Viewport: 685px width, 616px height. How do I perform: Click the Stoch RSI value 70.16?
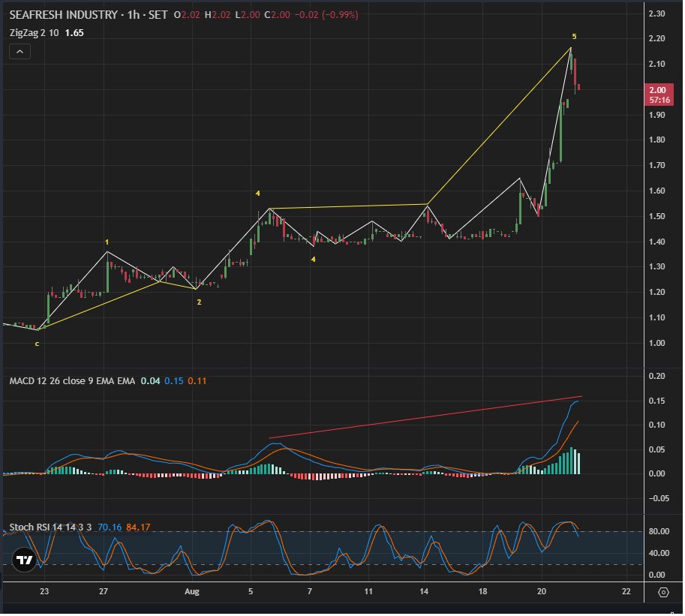[110, 528]
